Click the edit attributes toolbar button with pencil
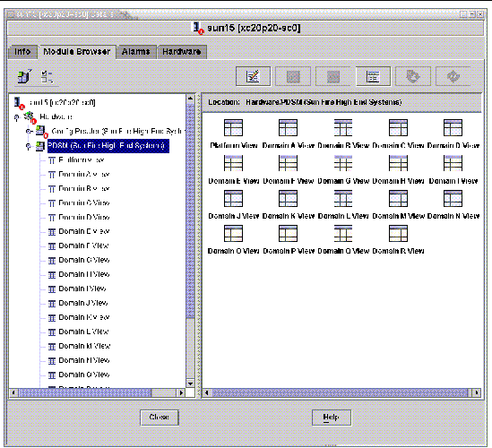492x448 pixels. (x=253, y=76)
